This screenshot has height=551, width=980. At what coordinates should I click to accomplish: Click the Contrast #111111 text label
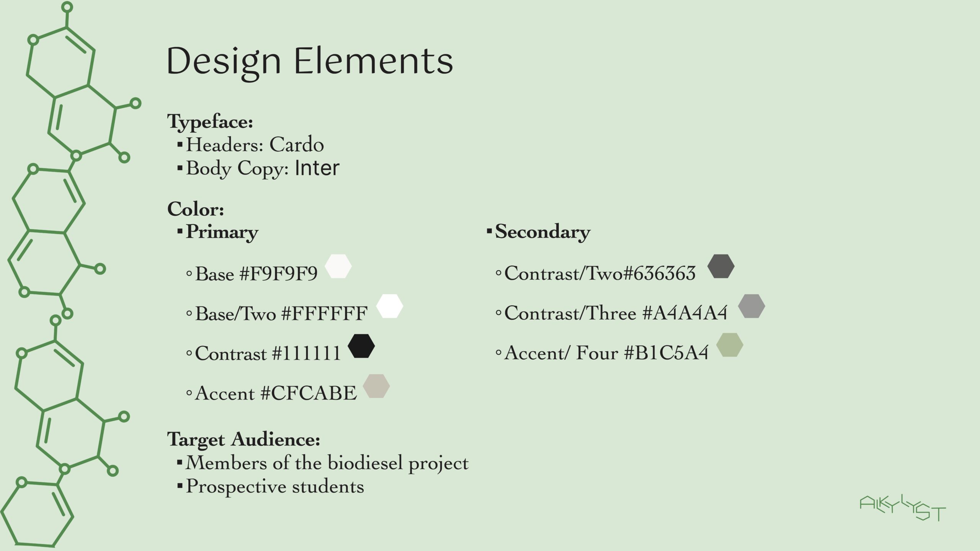[x=268, y=353]
